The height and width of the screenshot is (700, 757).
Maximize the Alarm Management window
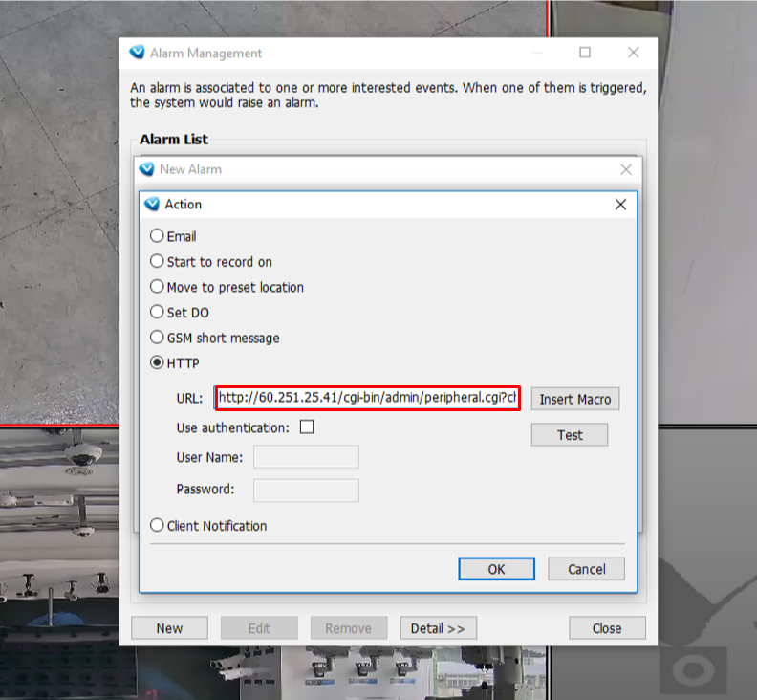pos(585,53)
